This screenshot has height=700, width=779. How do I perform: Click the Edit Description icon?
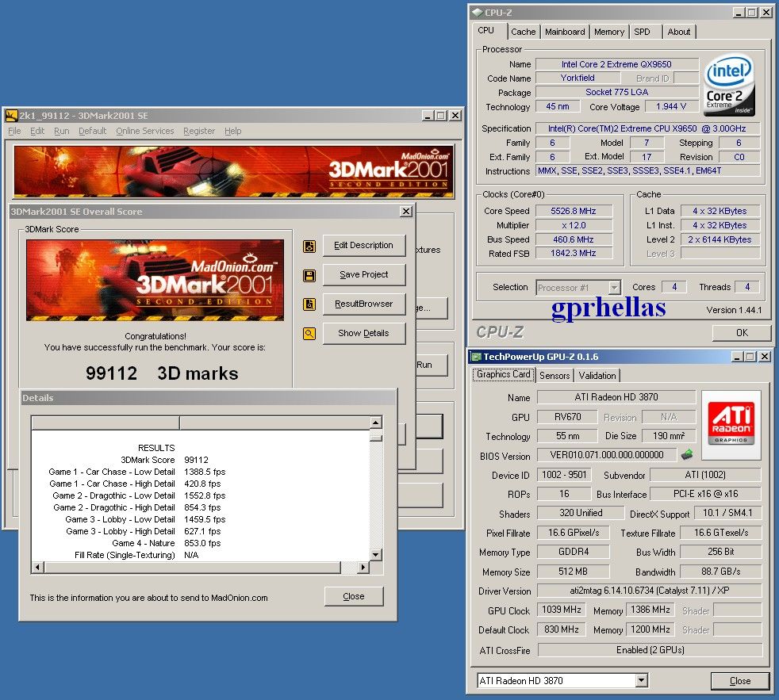309,247
